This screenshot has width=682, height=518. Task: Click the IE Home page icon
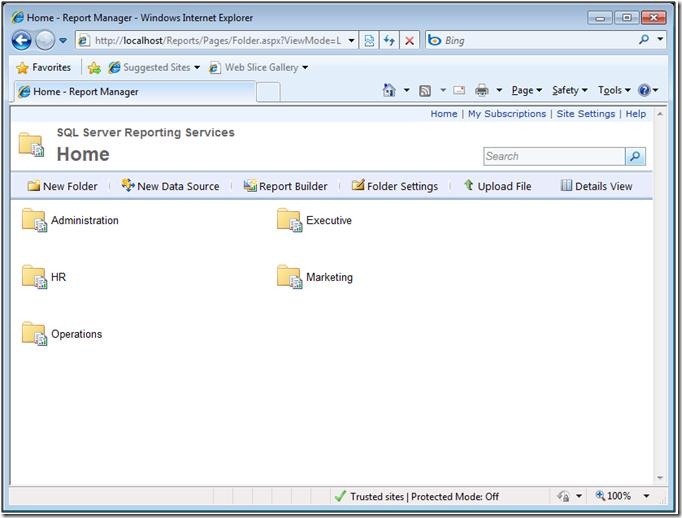[x=389, y=90]
